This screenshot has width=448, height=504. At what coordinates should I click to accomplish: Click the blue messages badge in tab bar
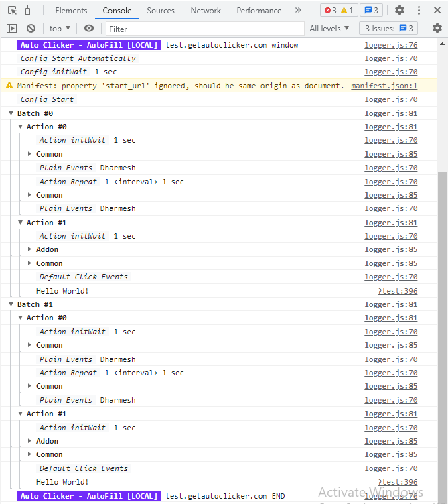(370, 11)
